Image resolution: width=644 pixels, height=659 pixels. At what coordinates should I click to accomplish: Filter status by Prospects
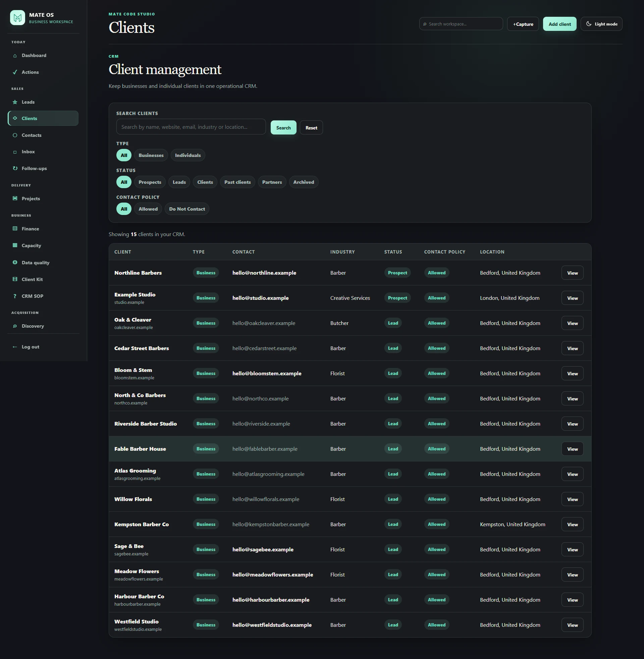[150, 182]
